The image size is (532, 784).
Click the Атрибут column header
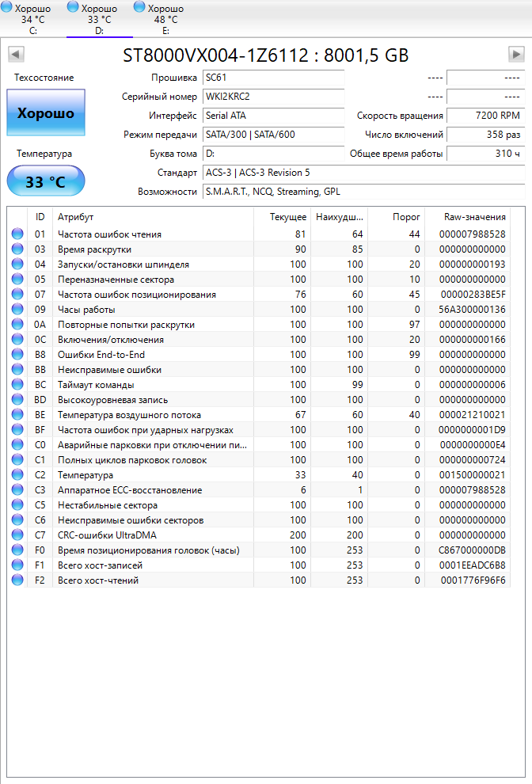coord(153,216)
